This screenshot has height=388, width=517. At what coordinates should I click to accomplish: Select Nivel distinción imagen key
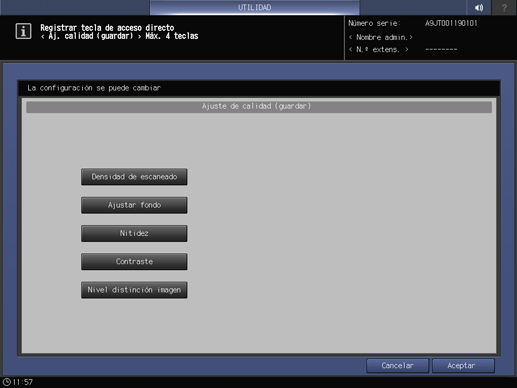134,290
